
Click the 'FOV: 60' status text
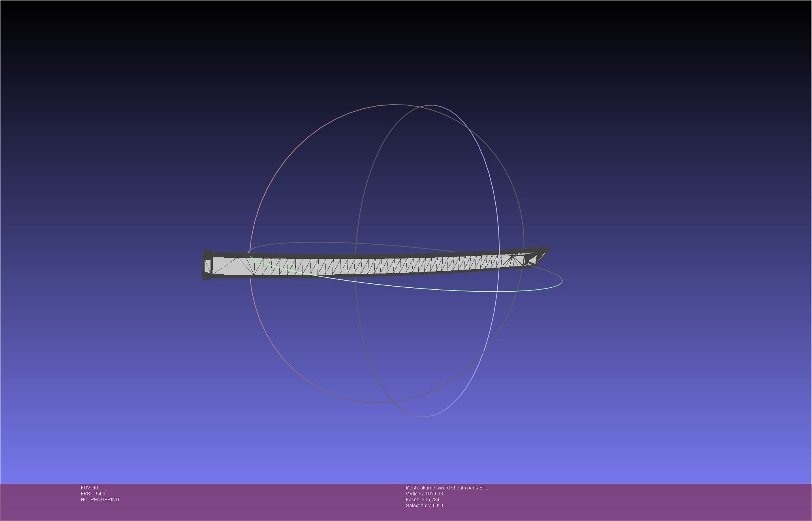[89, 488]
